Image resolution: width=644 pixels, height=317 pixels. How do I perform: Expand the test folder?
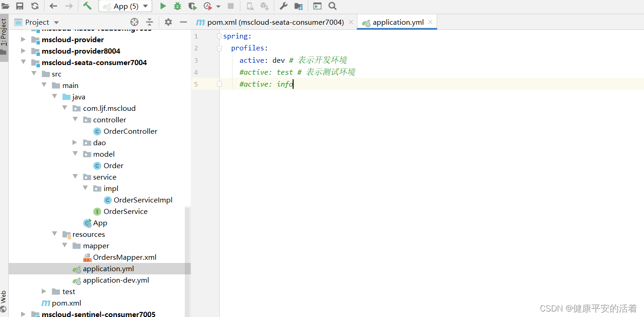pos(44,291)
